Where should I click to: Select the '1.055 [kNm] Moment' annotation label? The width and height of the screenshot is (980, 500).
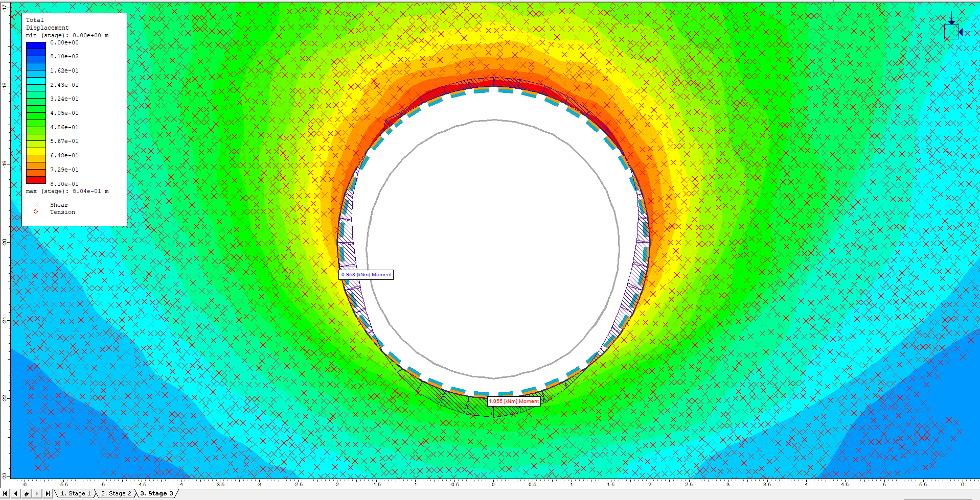click(x=514, y=401)
